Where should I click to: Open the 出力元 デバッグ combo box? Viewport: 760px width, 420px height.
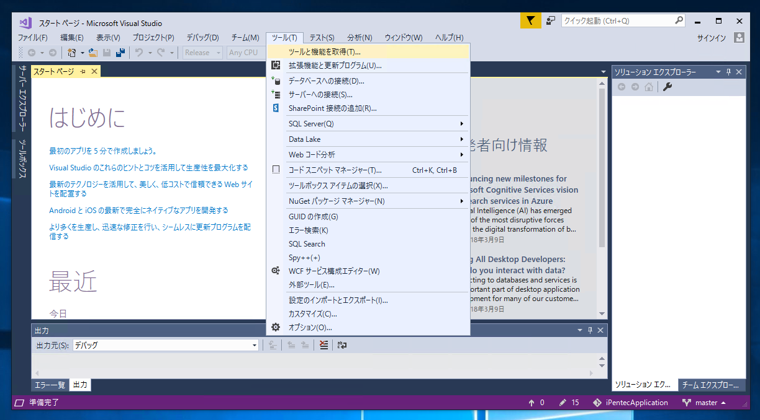(x=165, y=345)
